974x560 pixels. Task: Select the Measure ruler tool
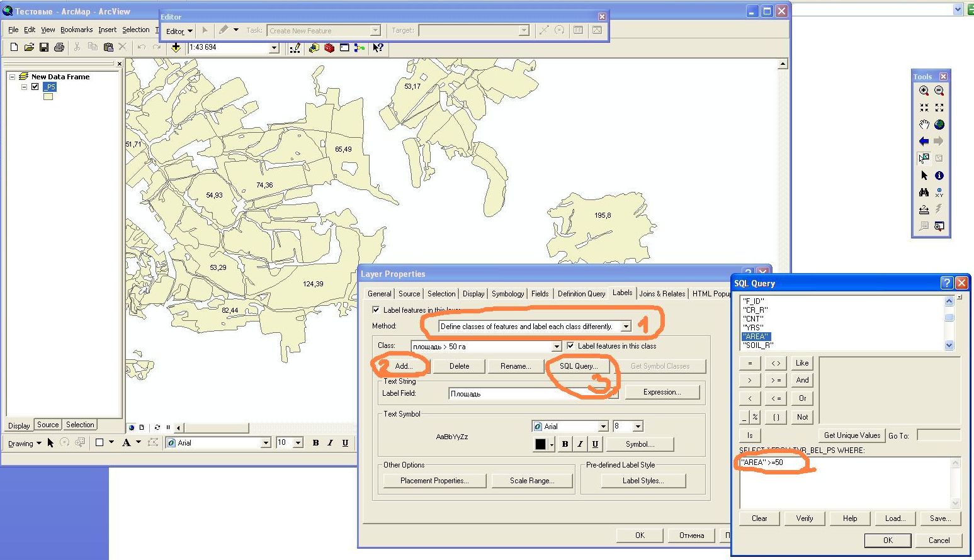tap(924, 210)
